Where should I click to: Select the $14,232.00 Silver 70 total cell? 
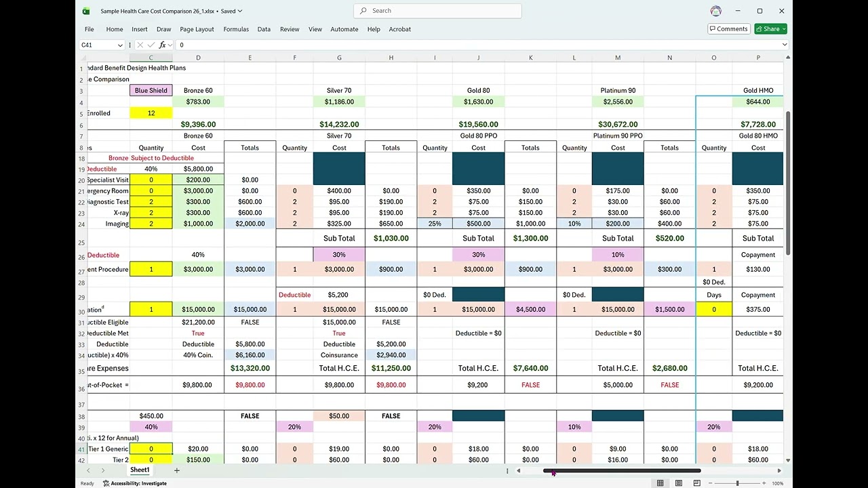[339, 125]
